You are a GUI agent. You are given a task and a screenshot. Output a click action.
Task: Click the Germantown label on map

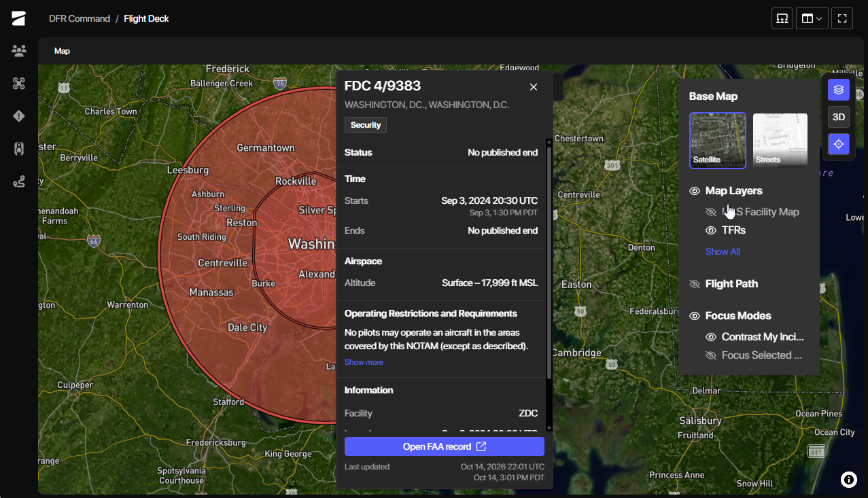click(x=266, y=147)
